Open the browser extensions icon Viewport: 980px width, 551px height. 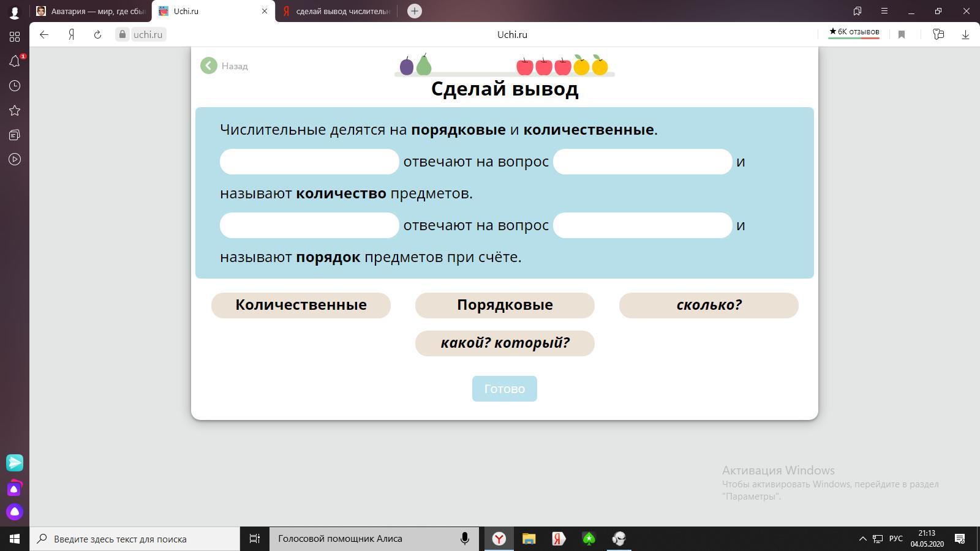[x=938, y=34]
